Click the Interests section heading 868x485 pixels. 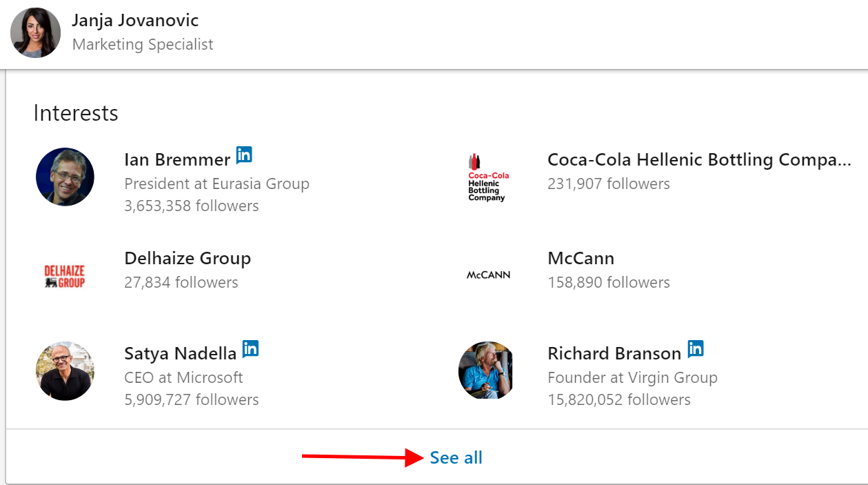pos(76,113)
